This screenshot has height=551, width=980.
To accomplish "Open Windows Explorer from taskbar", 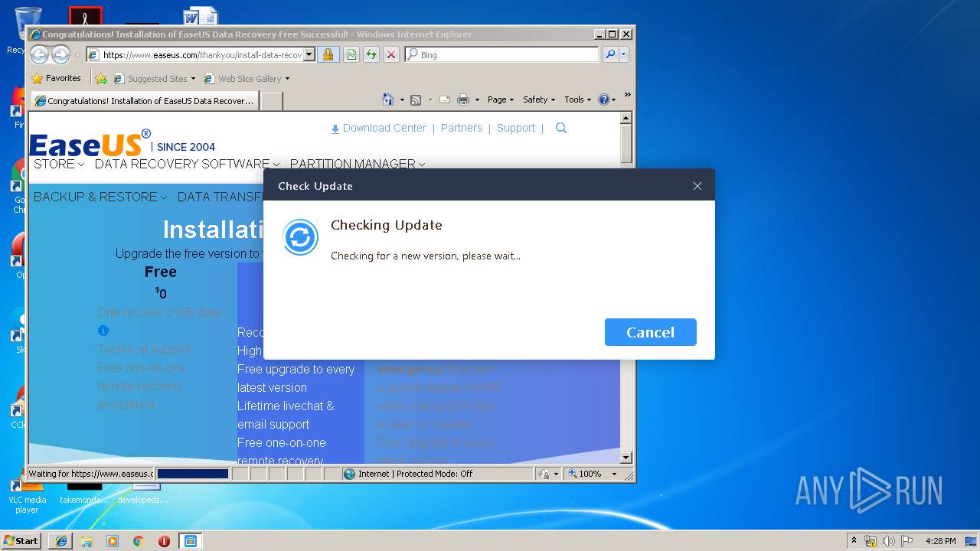I will pyautogui.click(x=87, y=541).
